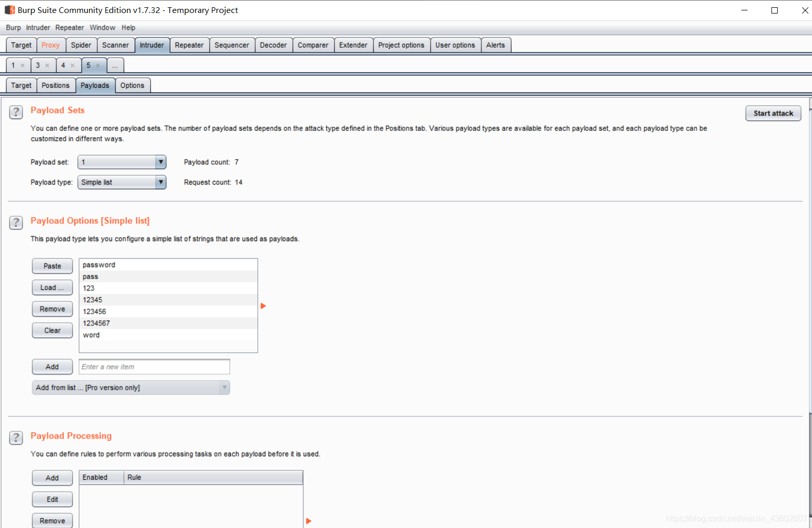
Task: Open the Intruder menu in menu bar
Action: pos(38,28)
